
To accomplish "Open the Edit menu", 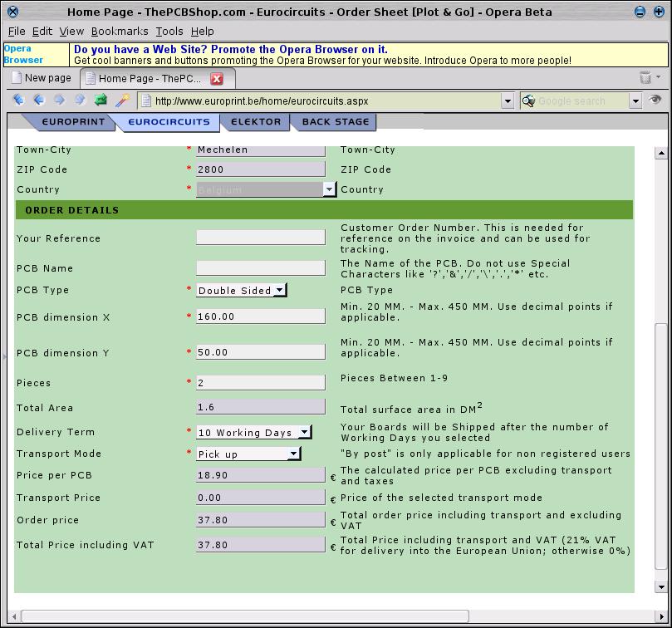I will pos(42,32).
